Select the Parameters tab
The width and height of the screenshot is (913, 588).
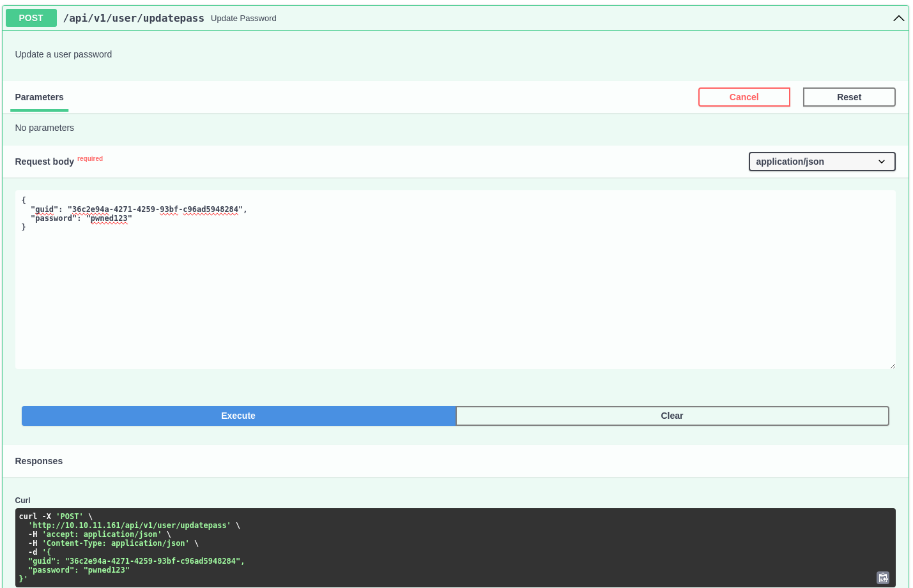point(39,97)
